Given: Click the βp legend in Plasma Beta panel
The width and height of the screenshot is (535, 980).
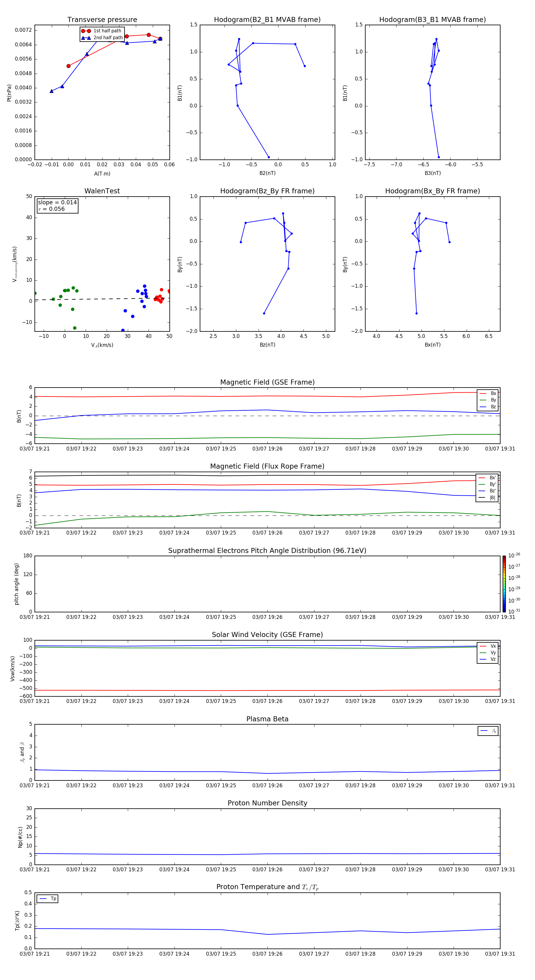Looking at the screenshot, I should [488, 731].
